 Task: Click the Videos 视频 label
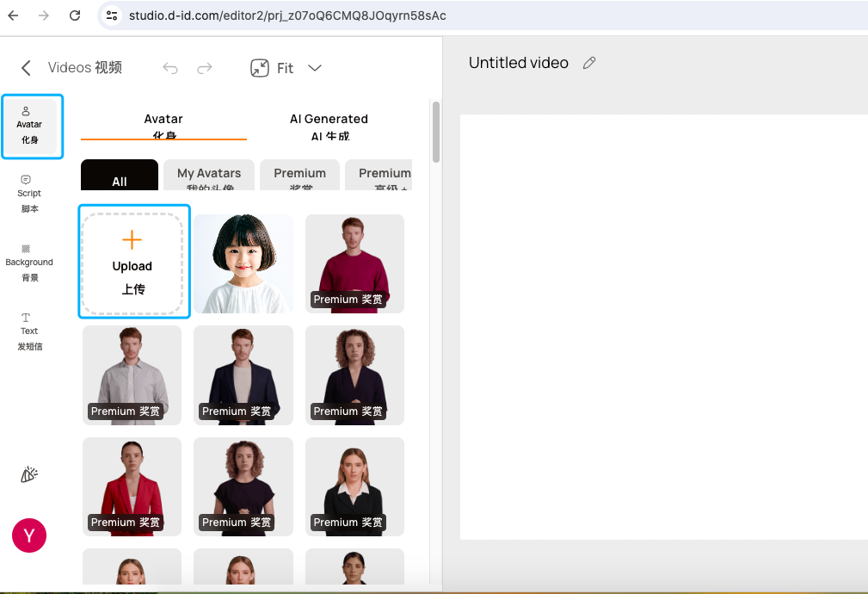pos(84,68)
